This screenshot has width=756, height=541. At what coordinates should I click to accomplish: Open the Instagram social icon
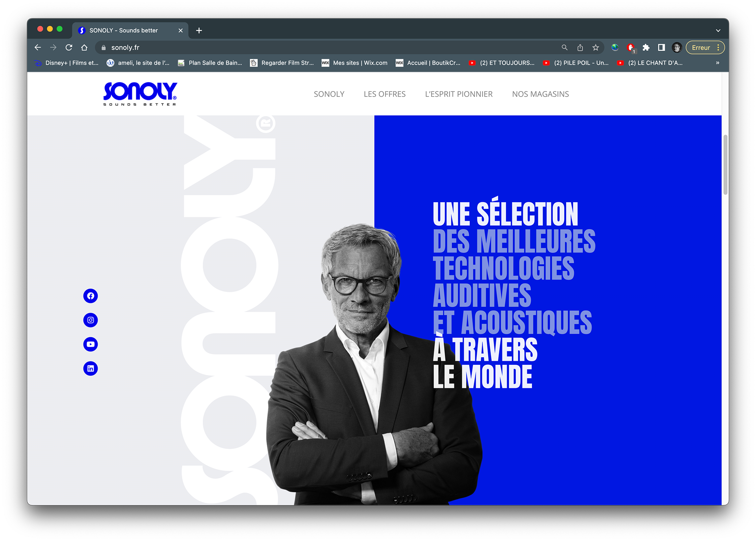click(x=91, y=320)
